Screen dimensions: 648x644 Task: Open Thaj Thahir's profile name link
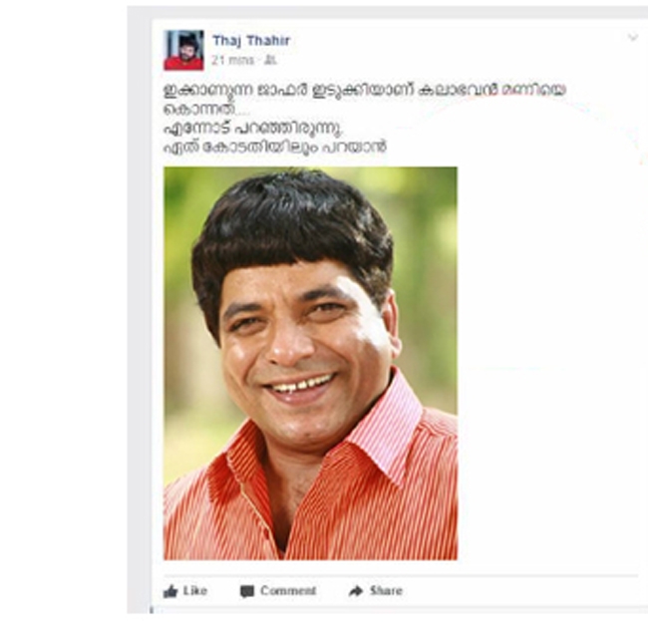pyautogui.click(x=251, y=41)
